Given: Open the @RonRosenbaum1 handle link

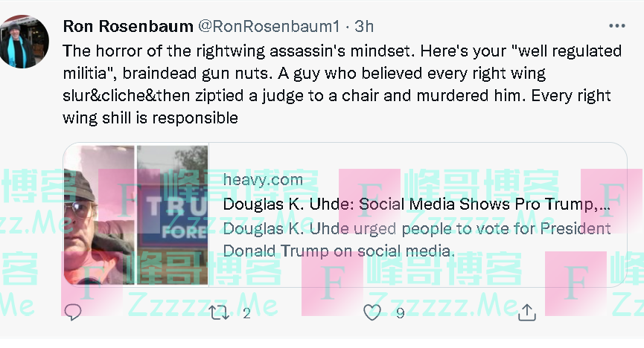Looking at the screenshot, I should (269, 26).
